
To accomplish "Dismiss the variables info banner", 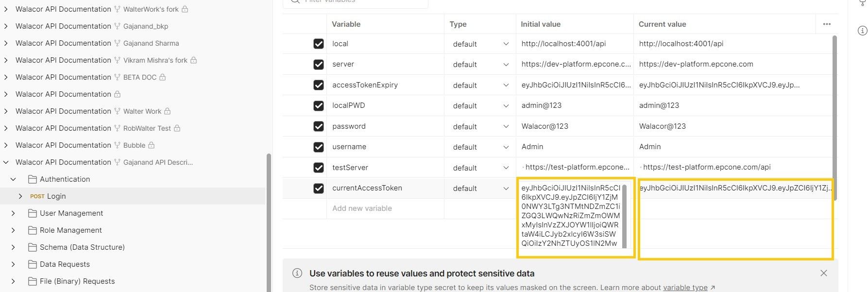I will click(824, 273).
